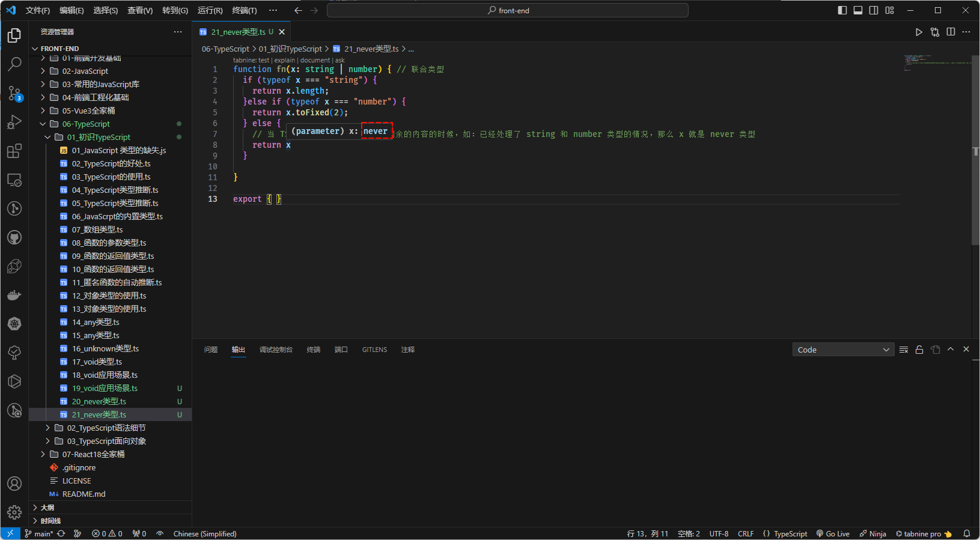Open the Manage settings gear icon
The width and height of the screenshot is (980, 540).
click(14, 512)
